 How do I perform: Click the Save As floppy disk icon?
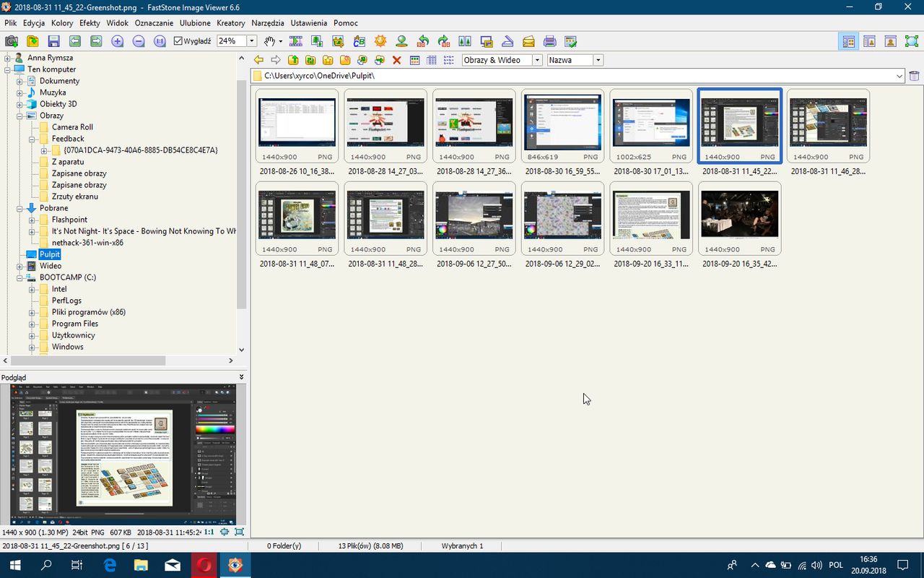pyautogui.click(x=53, y=41)
